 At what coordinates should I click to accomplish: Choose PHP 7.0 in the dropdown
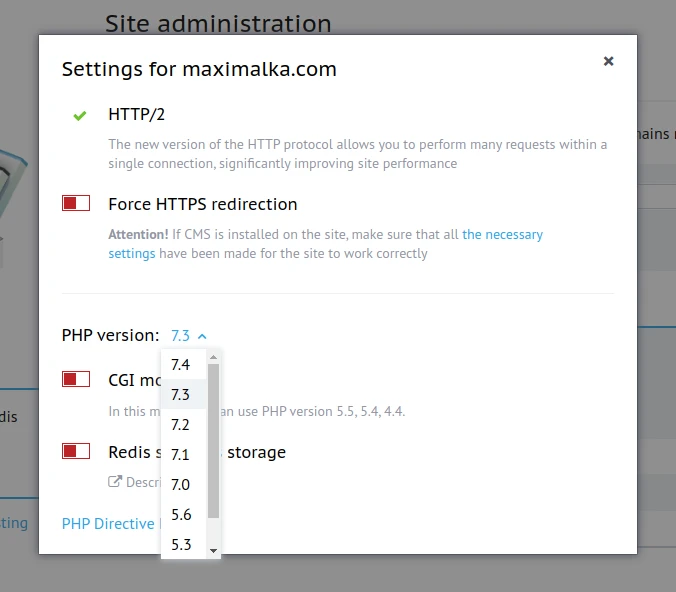click(x=181, y=485)
